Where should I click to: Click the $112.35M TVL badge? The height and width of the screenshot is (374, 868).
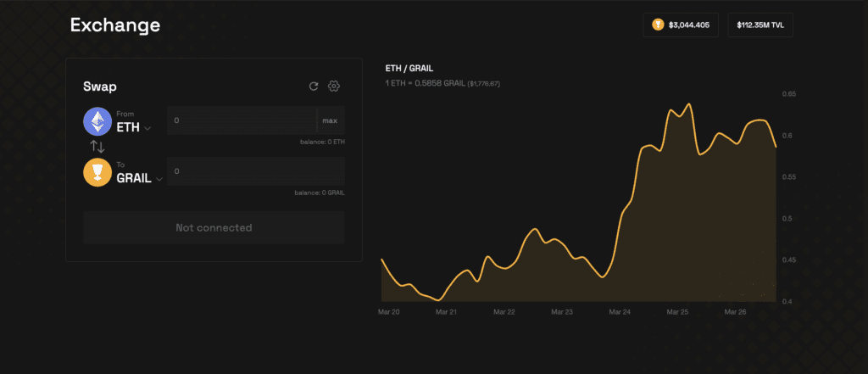pyautogui.click(x=760, y=25)
